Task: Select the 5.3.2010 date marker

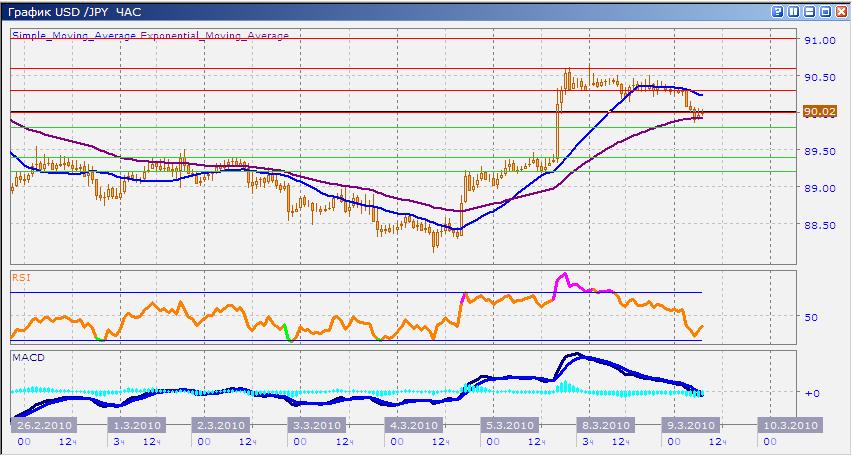Action: [510, 425]
